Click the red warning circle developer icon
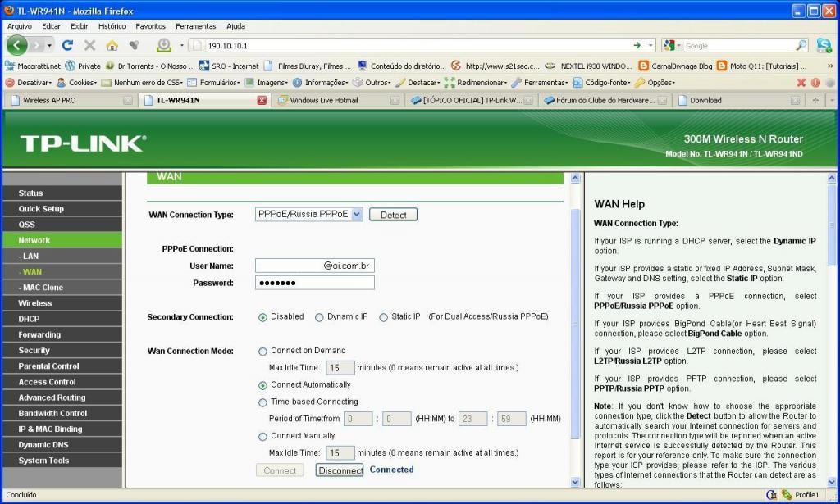840x504 pixels. coord(815,83)
